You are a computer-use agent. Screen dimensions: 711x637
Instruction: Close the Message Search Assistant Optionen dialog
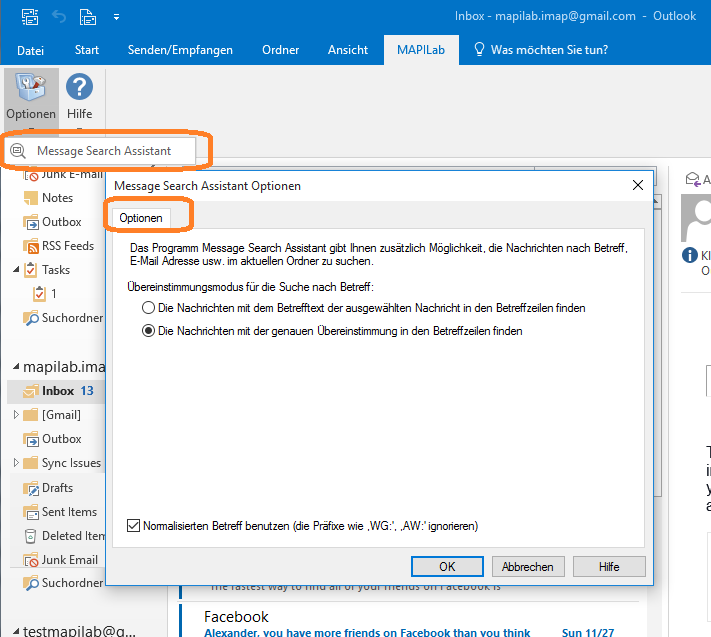[638, 185]
